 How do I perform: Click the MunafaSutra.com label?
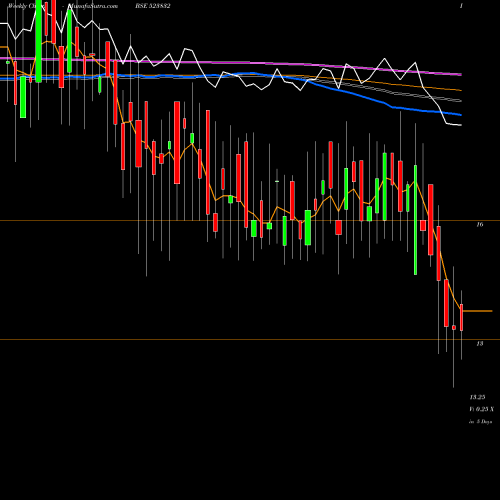pyautogui.click(x=93, y=6)
